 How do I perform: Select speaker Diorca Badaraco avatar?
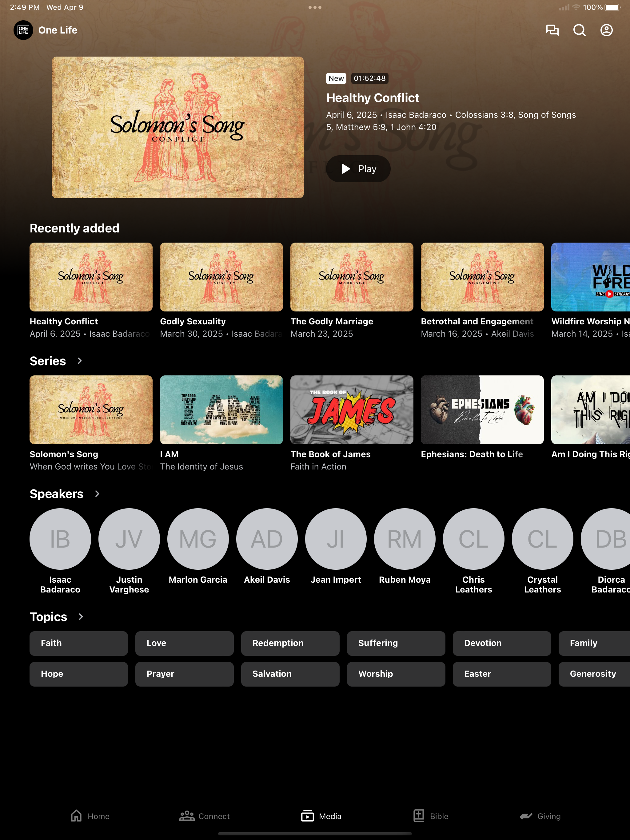coord(605,539)
